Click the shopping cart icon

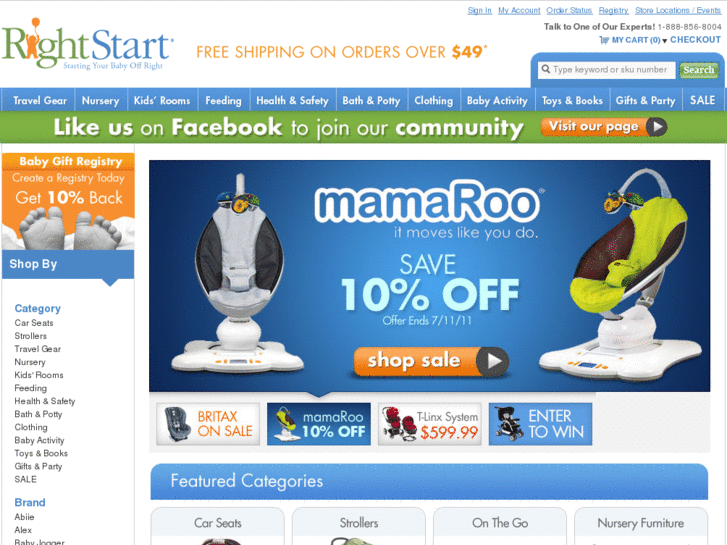604,40
